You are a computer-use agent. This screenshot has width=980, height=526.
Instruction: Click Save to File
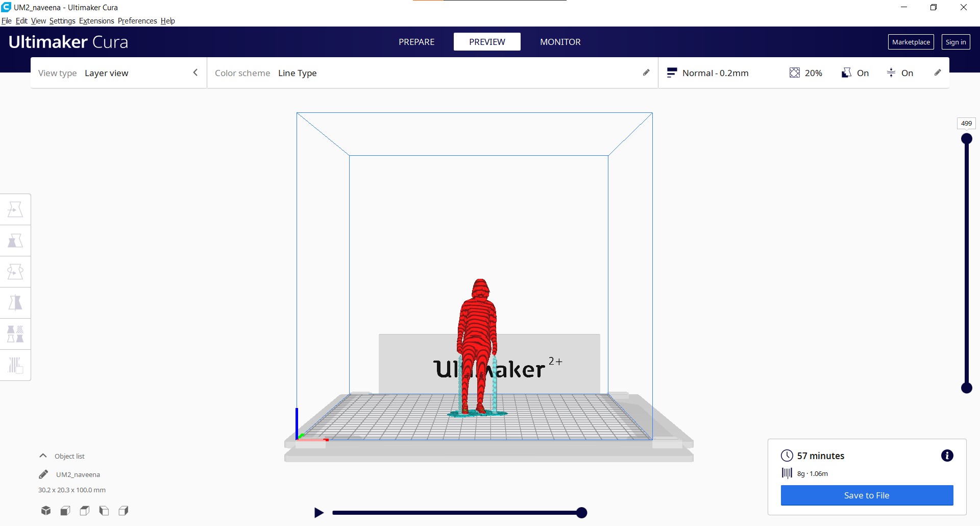pos(867,495)
